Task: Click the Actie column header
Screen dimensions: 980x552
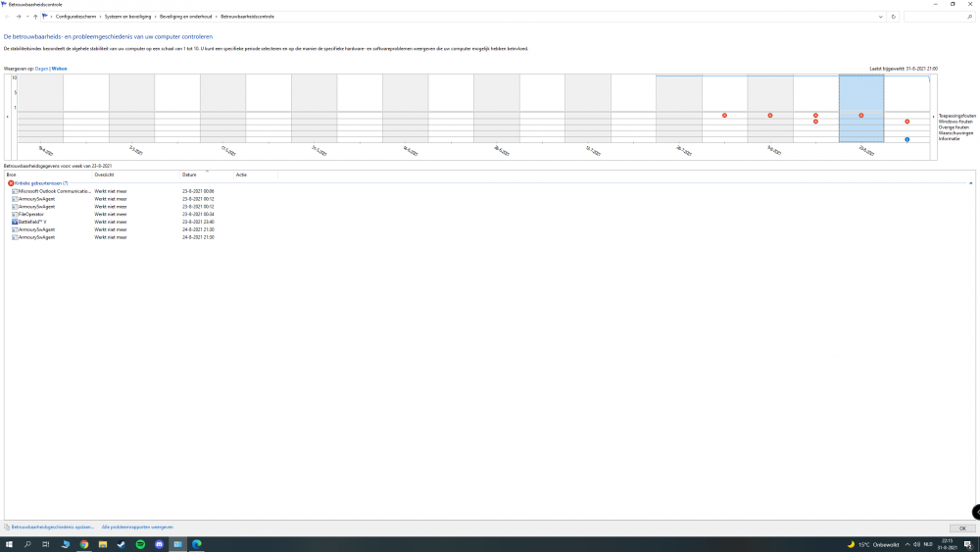Action: (x=256, y=176)
